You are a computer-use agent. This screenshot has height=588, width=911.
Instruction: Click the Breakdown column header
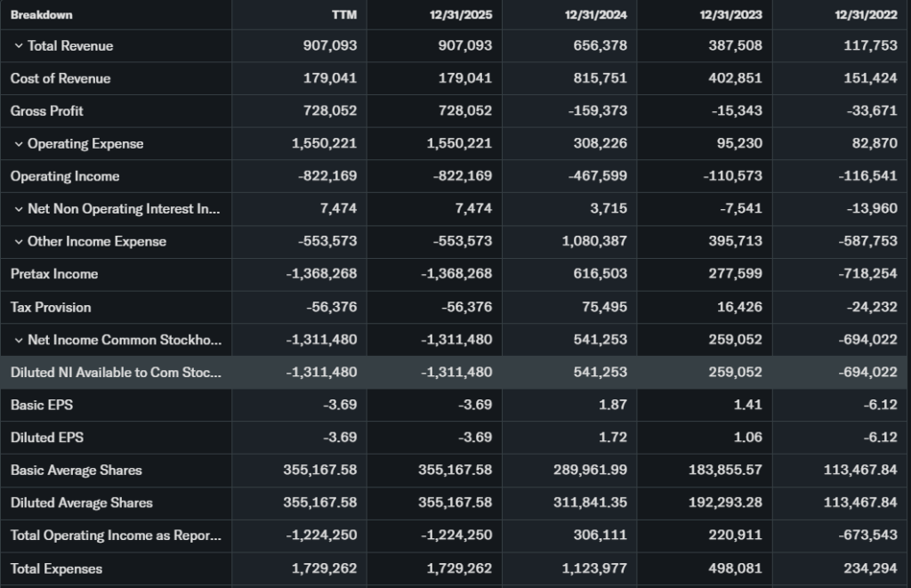(42, 15)
